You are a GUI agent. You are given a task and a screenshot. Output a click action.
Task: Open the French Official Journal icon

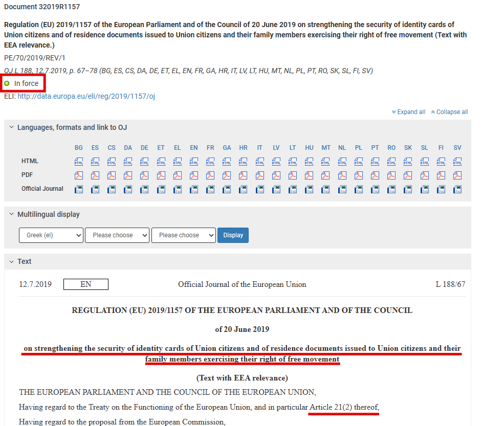click(210, 189)
